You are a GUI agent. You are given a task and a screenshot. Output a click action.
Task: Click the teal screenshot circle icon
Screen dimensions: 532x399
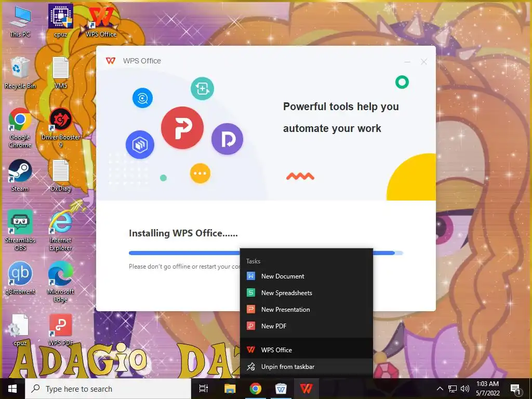(202, 88)
